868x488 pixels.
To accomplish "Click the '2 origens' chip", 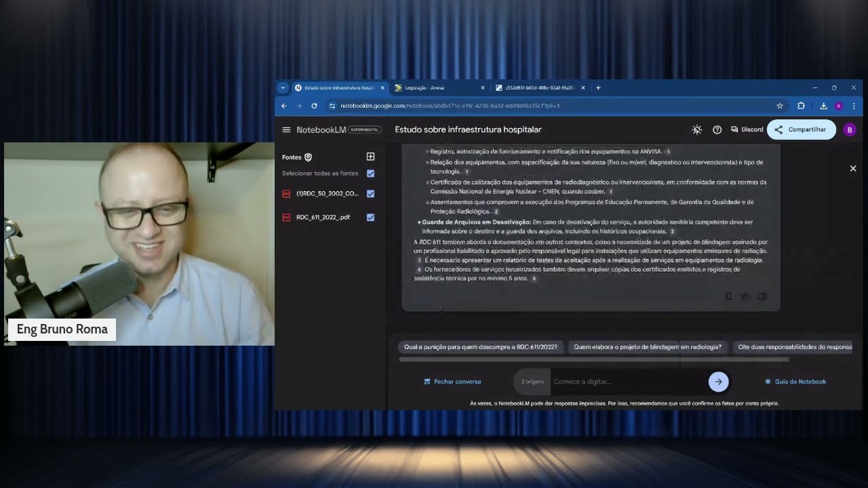I will click(532, 382).
